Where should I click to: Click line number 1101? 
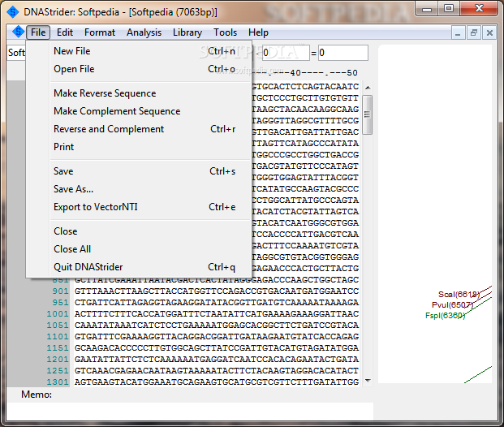tap(58, 337)
